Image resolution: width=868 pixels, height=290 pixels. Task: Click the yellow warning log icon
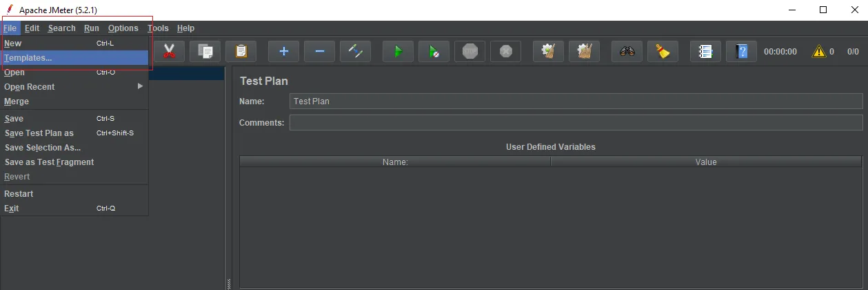[x=818, y=51]
